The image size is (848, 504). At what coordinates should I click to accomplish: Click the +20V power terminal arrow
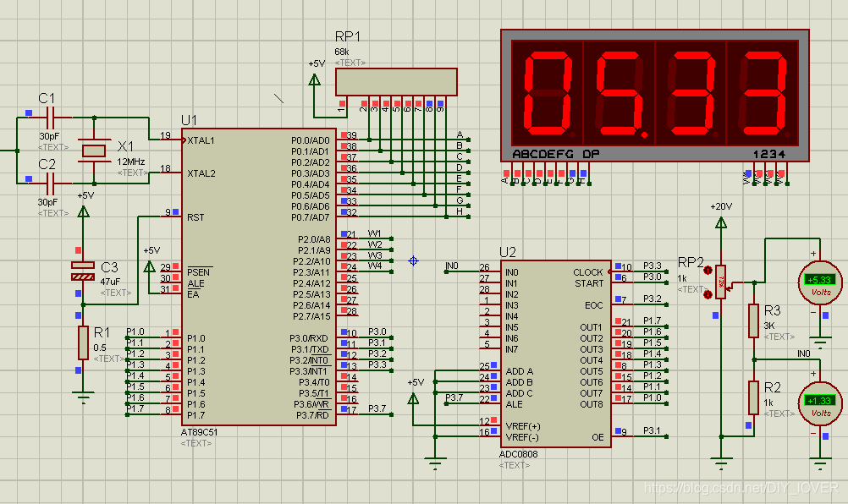click(721, 222)
